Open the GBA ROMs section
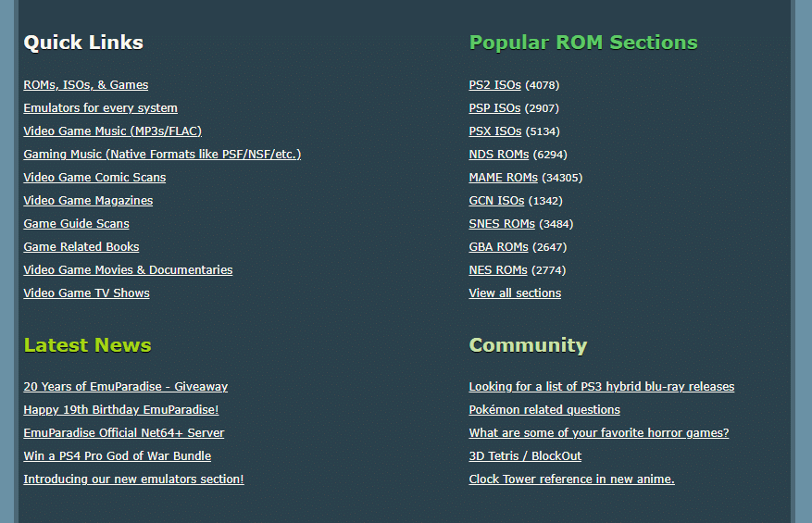812x523 pixels. point(498,247)
